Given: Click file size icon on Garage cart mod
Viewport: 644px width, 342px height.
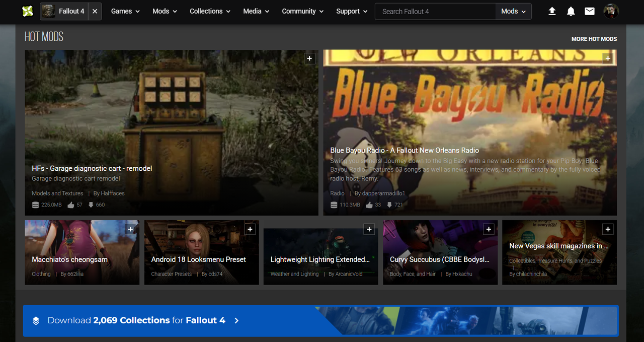Looking at the screenshot, I should pos(35,205).
